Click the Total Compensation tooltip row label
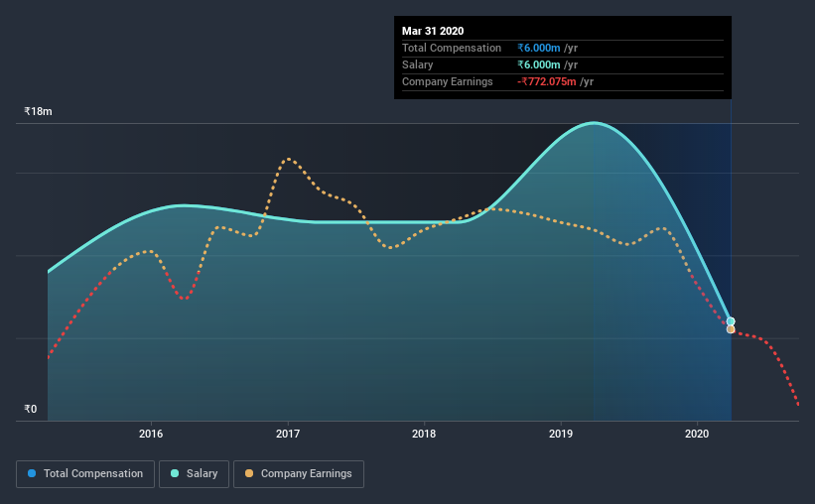Screen dimensions: 815x504 coord(451,48)
